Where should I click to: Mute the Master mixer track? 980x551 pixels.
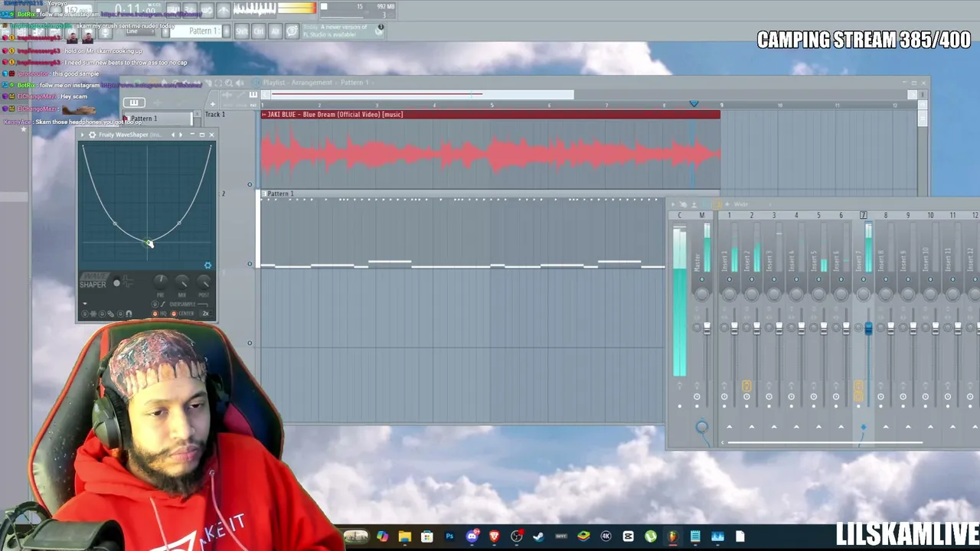(702, 279)
